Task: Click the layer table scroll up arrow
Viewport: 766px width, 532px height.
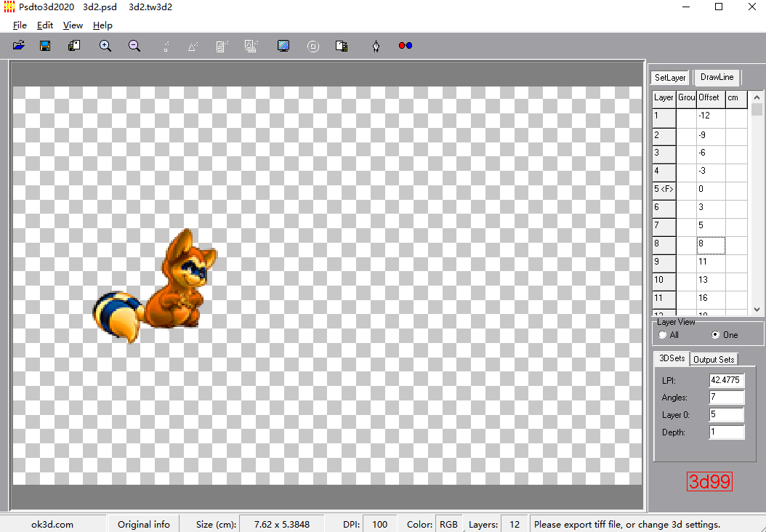Action: pyautogui.click(x=757, y=97)
